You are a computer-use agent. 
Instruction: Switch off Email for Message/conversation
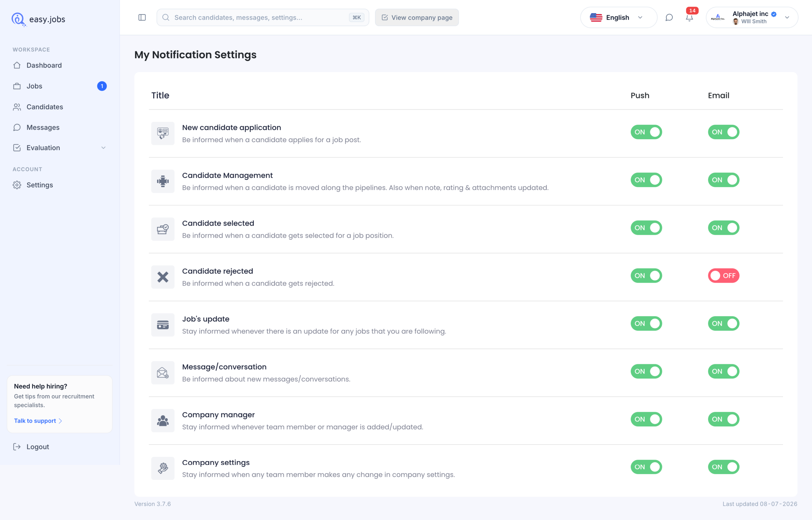724,372
